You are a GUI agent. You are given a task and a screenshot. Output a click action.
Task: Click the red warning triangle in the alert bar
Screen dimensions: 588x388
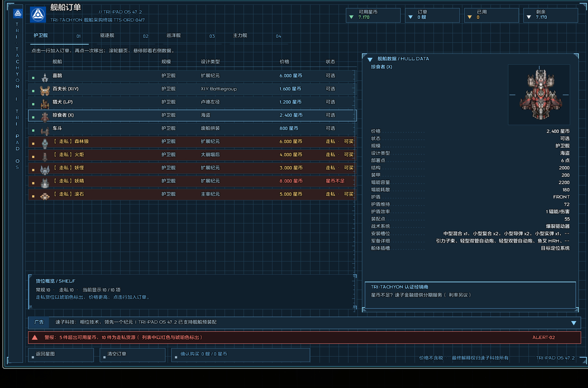(x=35, y=337)
